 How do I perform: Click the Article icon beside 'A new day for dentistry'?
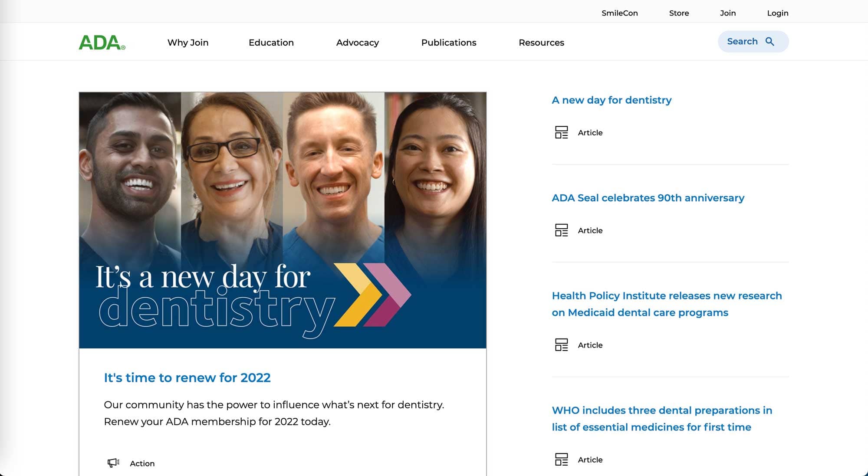tap(562, 132)
